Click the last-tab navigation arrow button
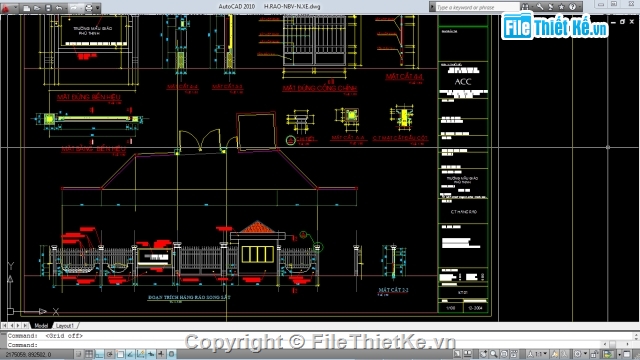Screen dimensions: 640x360 (x=26, y=326)
